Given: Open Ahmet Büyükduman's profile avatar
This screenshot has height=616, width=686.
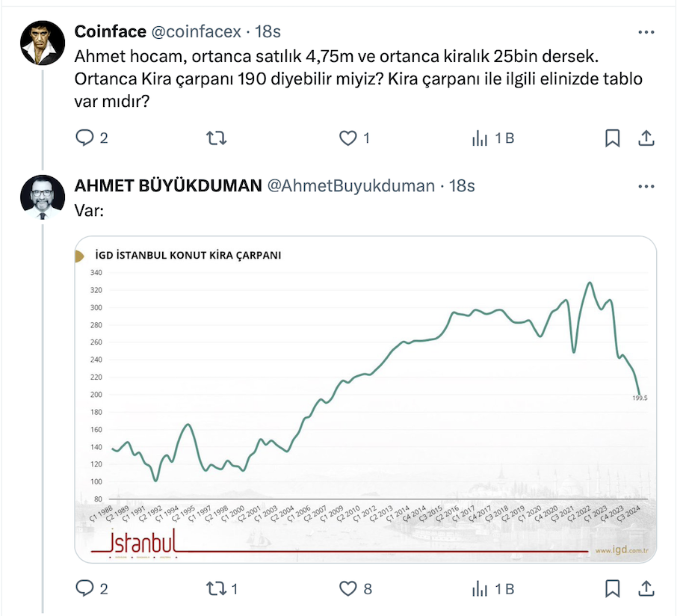Looking at the screenshot, I should (41, 198).
